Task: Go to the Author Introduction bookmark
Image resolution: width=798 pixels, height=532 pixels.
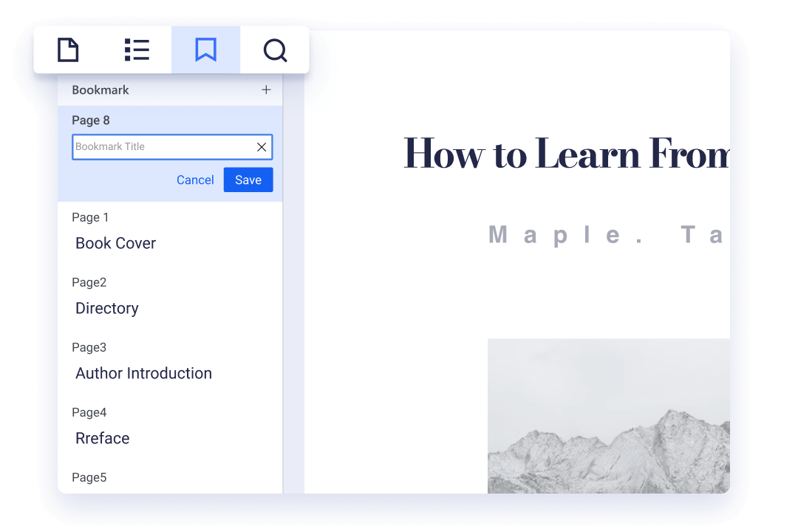Action: (x=143, y=373)
